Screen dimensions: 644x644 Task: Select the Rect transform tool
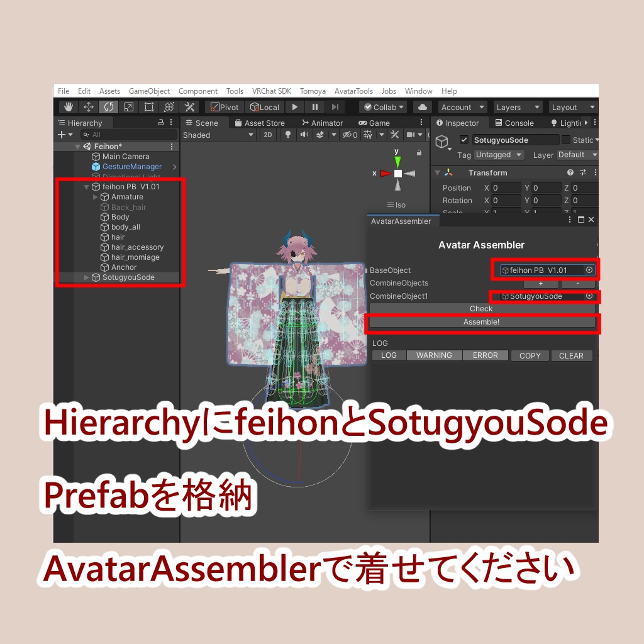coord(147,107)
